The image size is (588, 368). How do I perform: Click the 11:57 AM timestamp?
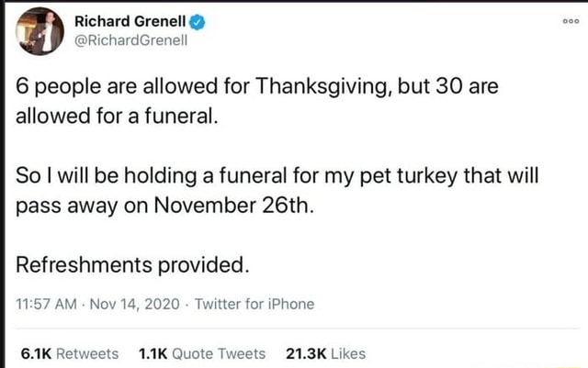tap(48, 304)
